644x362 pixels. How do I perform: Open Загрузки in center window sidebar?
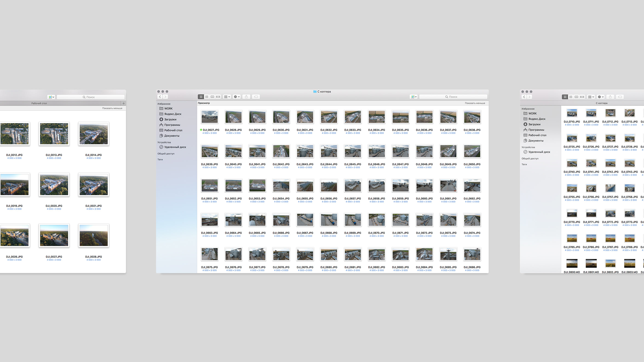coord(170,120)
